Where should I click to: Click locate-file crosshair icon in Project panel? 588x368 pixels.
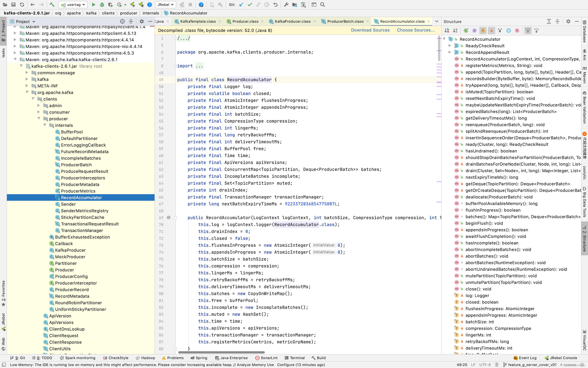(x=122, y=21)
